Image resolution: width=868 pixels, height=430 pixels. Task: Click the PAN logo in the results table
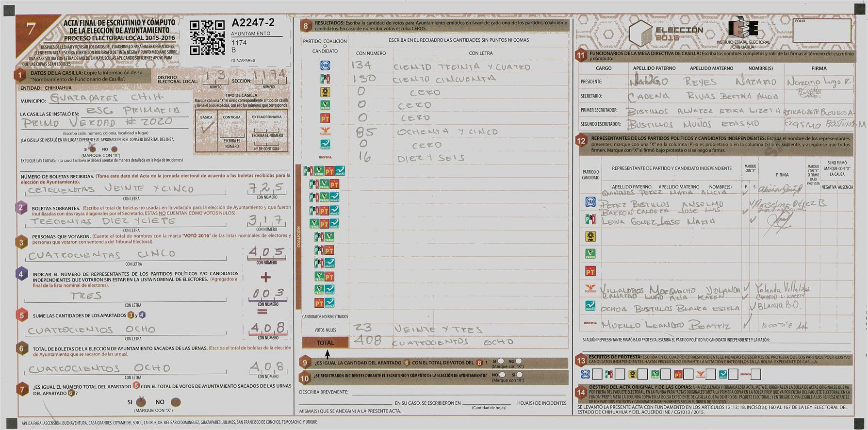point(325,66)
